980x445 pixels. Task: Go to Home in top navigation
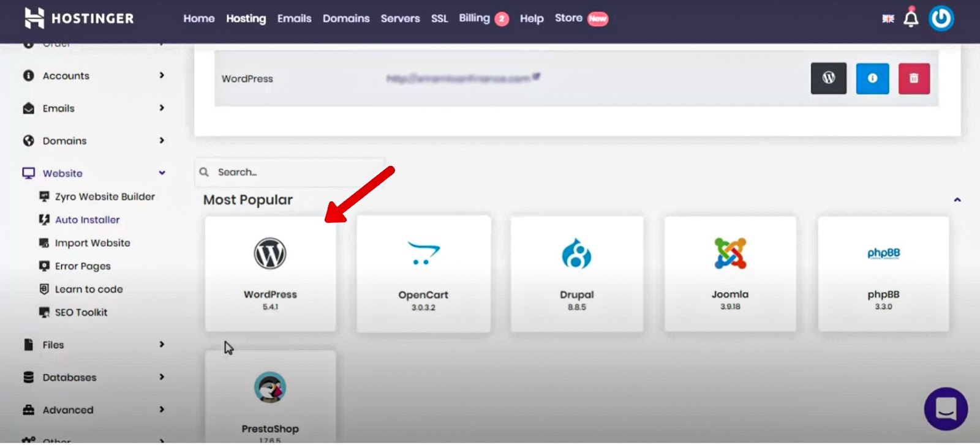point(199,18)
